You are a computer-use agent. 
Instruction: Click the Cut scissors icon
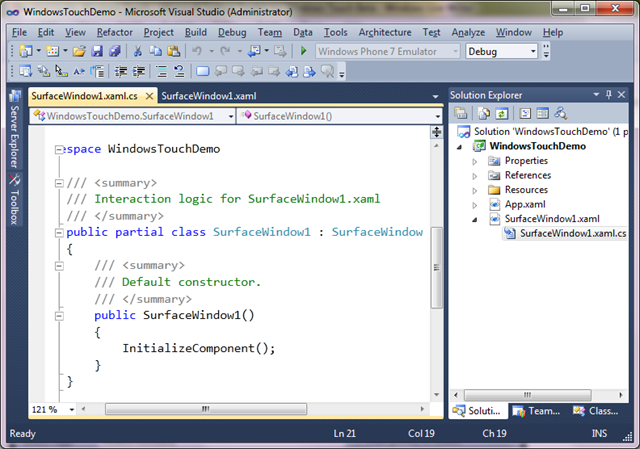coord(138,51)
